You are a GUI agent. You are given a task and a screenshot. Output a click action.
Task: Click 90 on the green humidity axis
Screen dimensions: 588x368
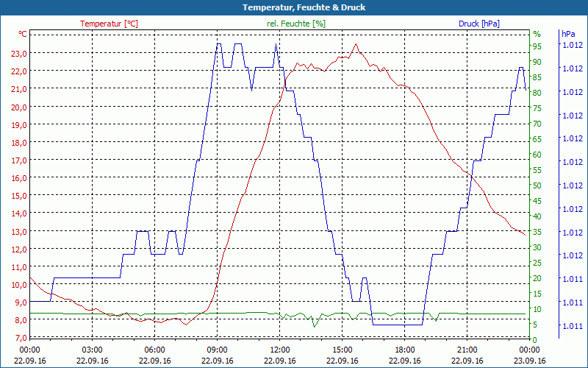[537, 62]
